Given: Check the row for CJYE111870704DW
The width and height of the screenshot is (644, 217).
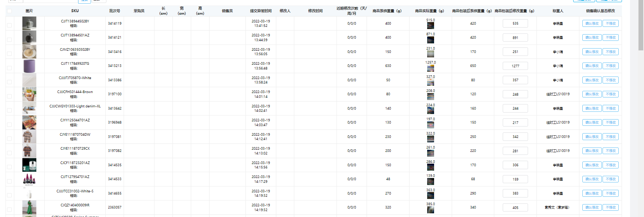Looking at the screenshot, I should click(9, 139).
